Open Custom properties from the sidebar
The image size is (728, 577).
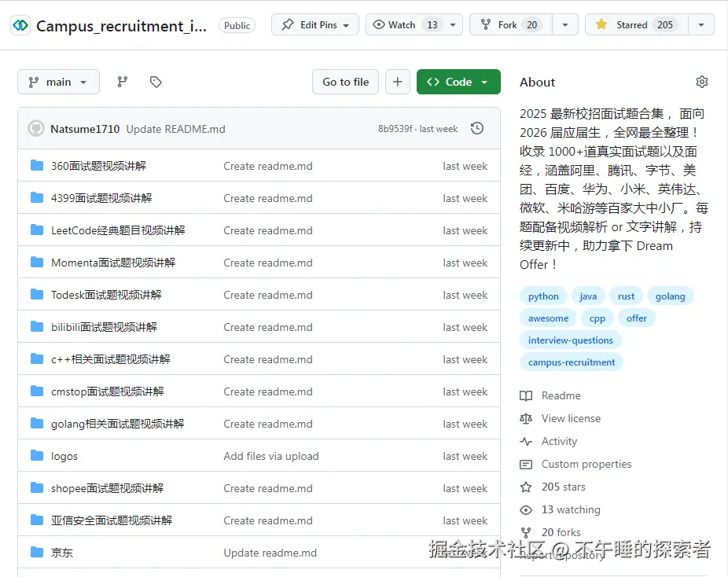586,464
